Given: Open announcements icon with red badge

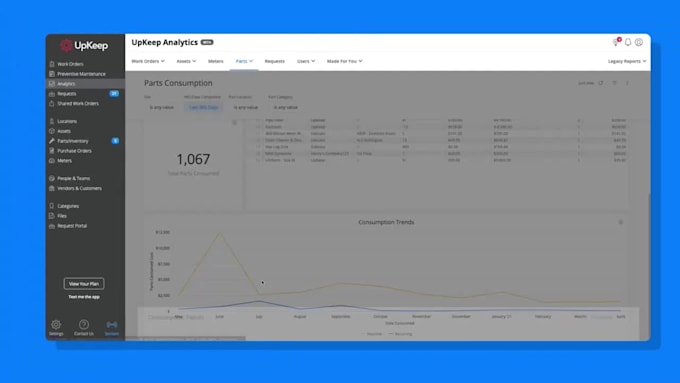Looking at the screenshot, I should pos(616,42).
